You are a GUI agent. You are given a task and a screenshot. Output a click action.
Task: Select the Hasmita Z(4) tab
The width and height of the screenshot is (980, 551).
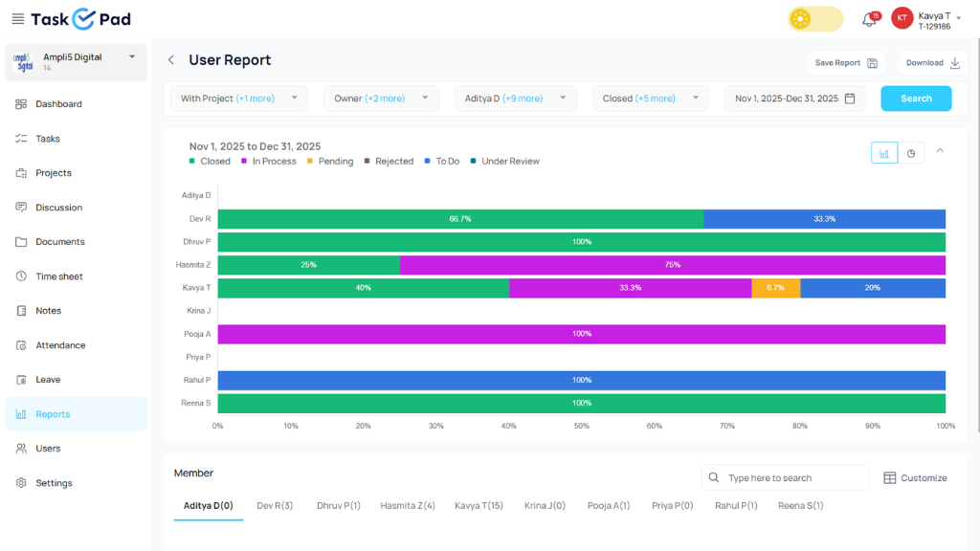coord(408,506)
